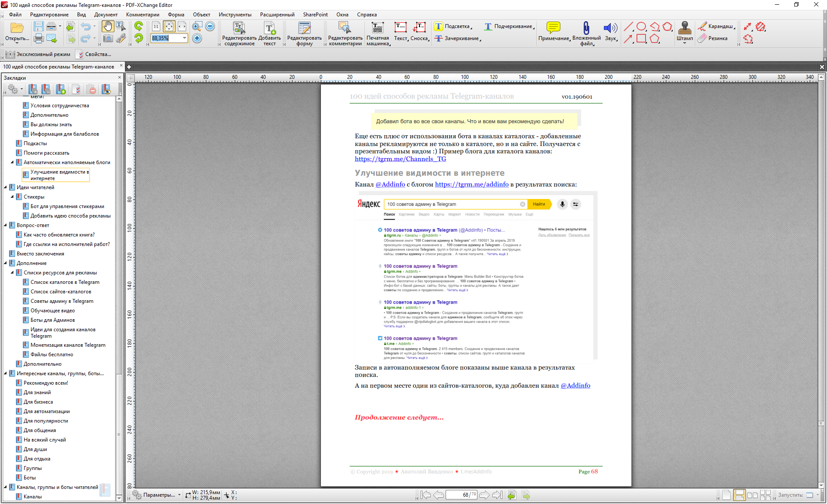Image resolution: width=827 pixels, height=504 pixels.
Task: Select bookmark Советы админу в Telegram
Action: point(62,301)
